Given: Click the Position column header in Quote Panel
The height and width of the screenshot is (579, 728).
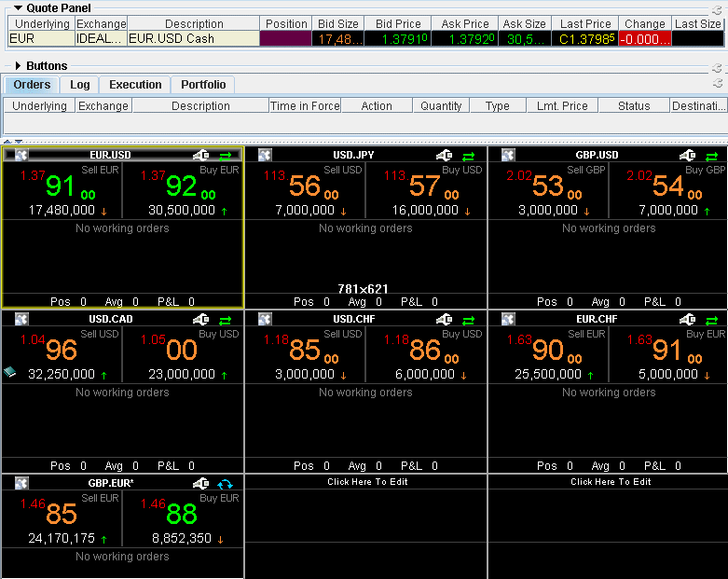Looking at the screenshot, I should pyautogui.click(x=286, y=23).
